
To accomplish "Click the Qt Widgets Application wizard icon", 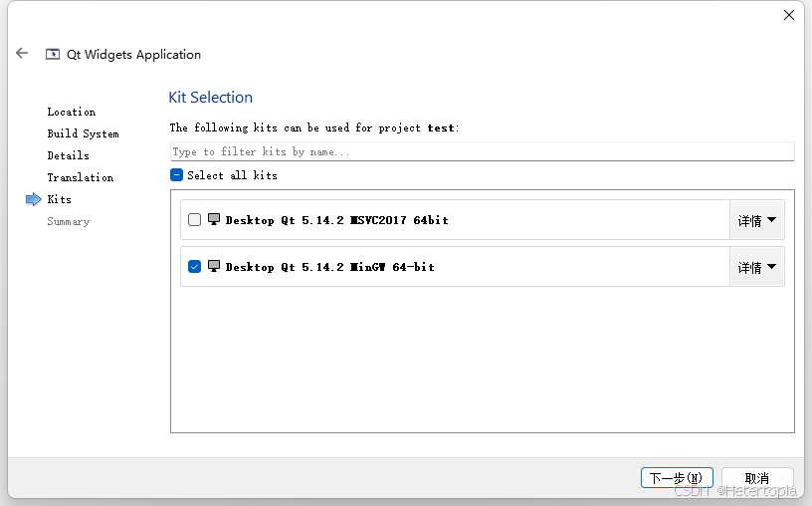I will (53, 54).
